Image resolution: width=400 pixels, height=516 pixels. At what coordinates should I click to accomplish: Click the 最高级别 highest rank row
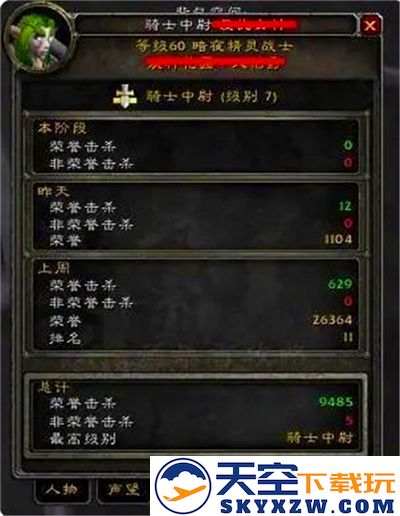click(201, 438)
